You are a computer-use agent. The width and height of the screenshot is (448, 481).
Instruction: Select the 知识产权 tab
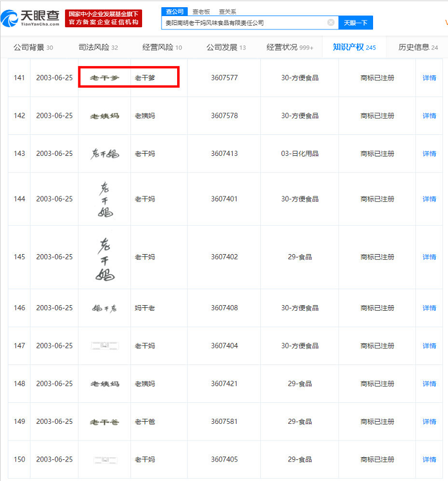pyautogui.click(x=354, y=47)
